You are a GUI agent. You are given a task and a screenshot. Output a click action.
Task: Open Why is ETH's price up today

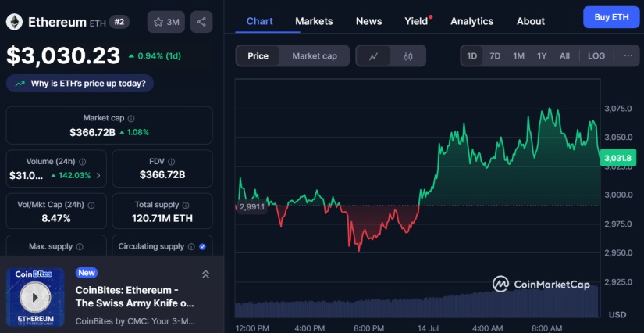80,84
